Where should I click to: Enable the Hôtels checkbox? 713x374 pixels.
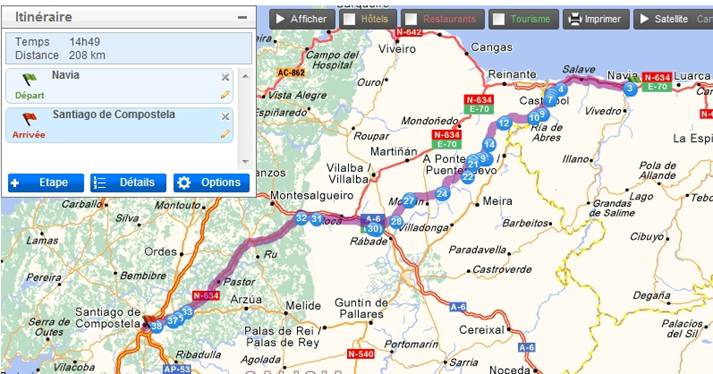350,19
